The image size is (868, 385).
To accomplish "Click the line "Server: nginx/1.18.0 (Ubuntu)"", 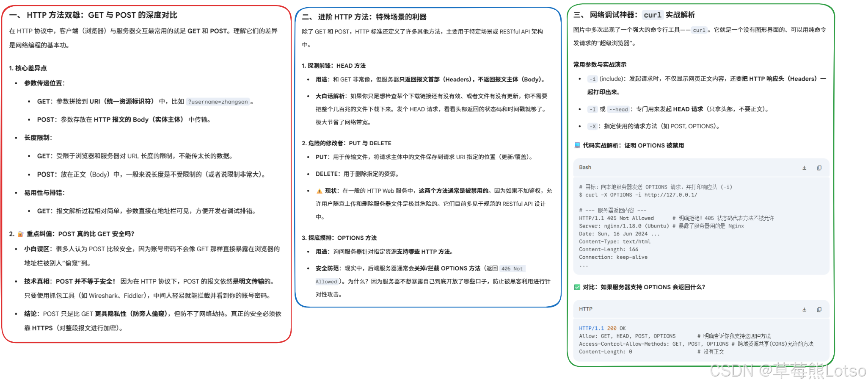I will click(624, 226).
